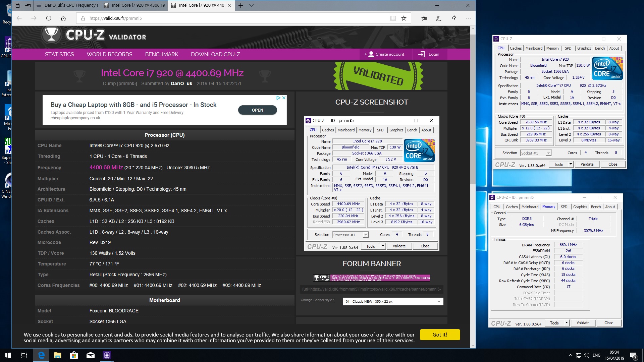Go to the browser home page icon
This screenshot has height=362, width=644.
tap(63, 18)
